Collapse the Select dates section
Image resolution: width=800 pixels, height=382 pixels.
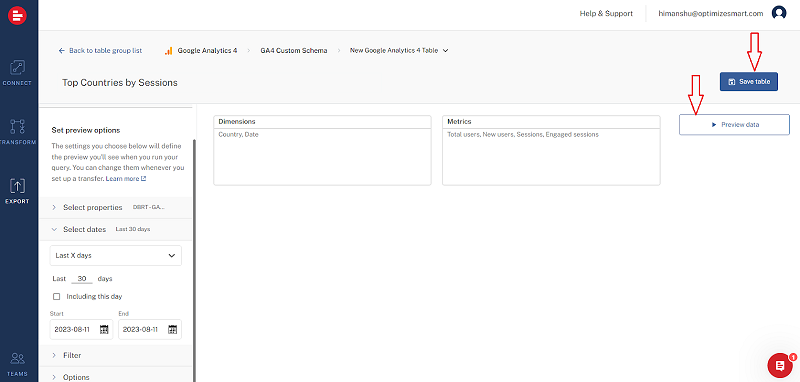click(115, 230)
